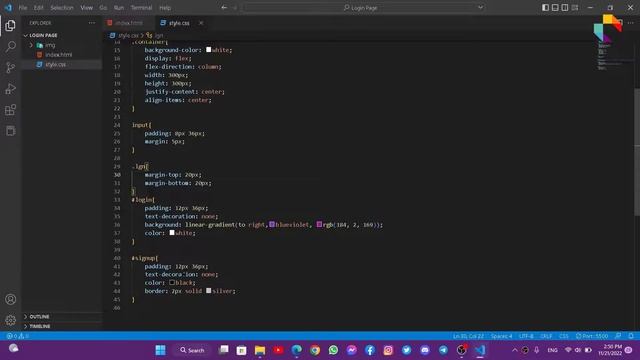640x360 pixels.
Task: Open notifications bell in status bar
Action: tap(631, 336)
